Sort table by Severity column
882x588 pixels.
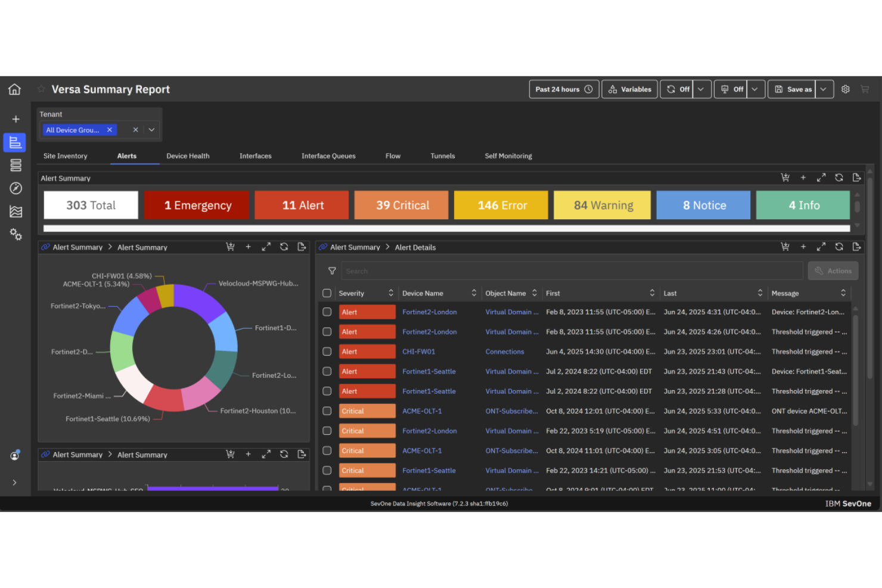tap(391, 293)
